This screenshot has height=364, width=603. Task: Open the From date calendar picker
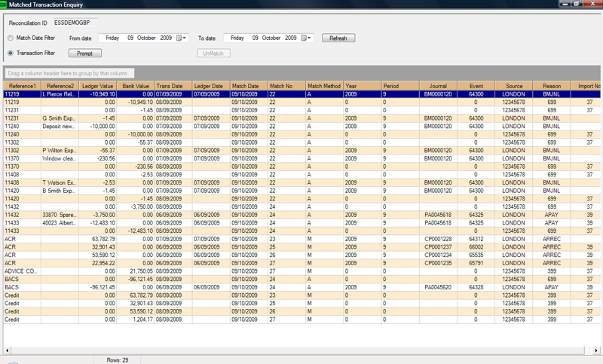pos(182,38)
